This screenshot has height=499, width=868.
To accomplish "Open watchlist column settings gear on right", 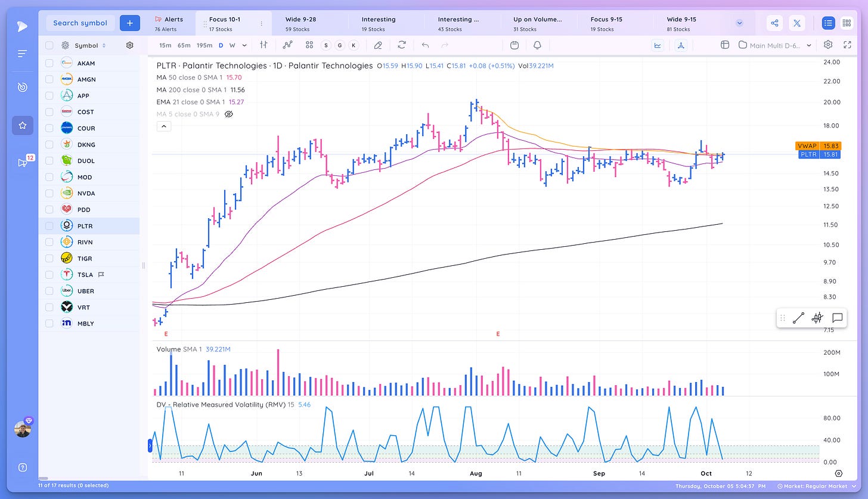I will pos(130,45).
